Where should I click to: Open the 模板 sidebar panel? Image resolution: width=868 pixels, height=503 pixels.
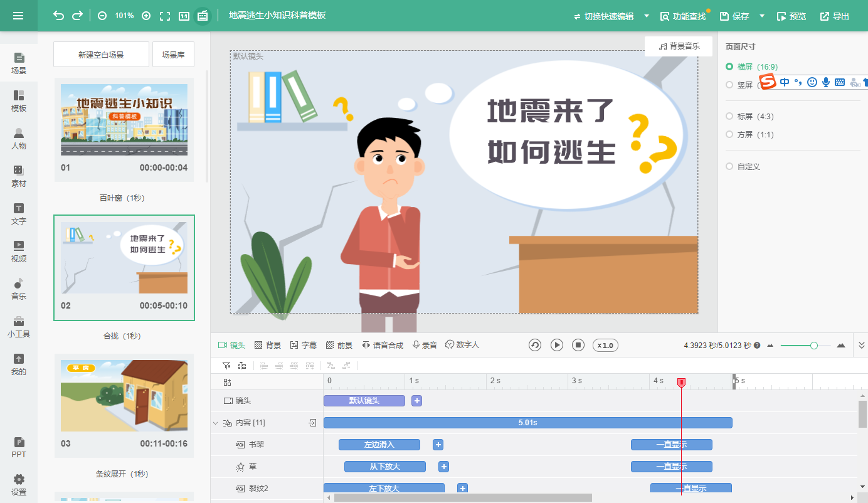(x=19, y=101)
